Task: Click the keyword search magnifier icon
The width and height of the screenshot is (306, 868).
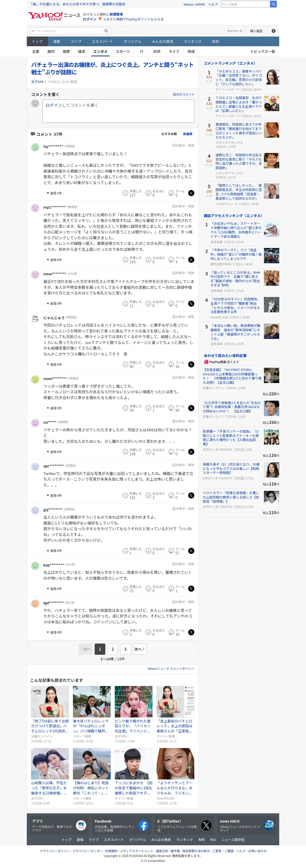Action: pyautogui.click(x=106, y=31)
